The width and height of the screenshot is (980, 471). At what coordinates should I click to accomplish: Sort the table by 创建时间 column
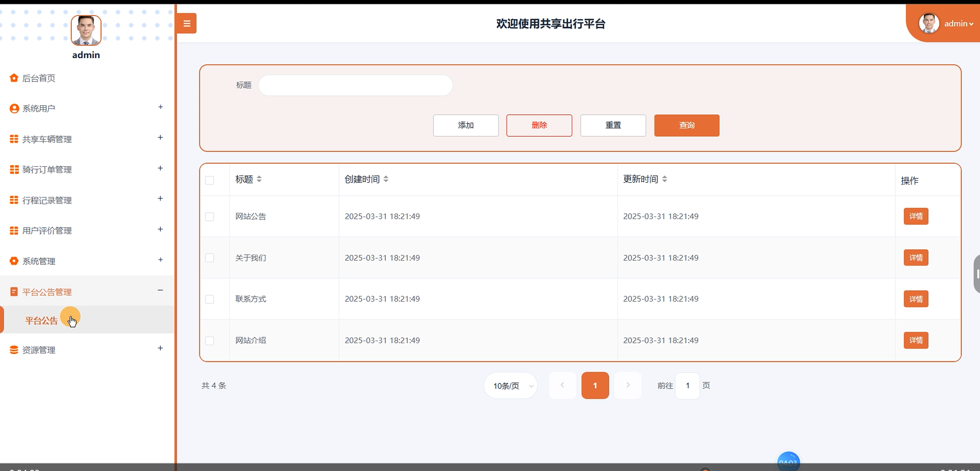click(386, 179)
